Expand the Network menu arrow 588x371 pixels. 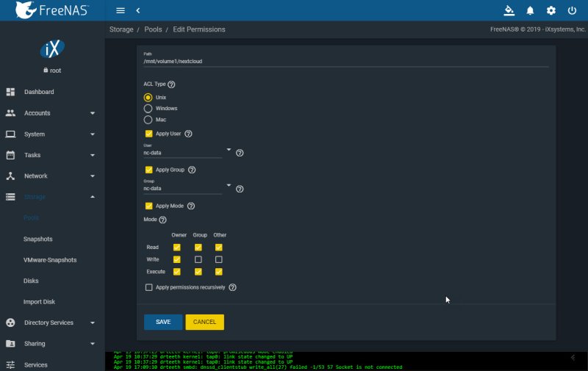click(x=93, y=176)
